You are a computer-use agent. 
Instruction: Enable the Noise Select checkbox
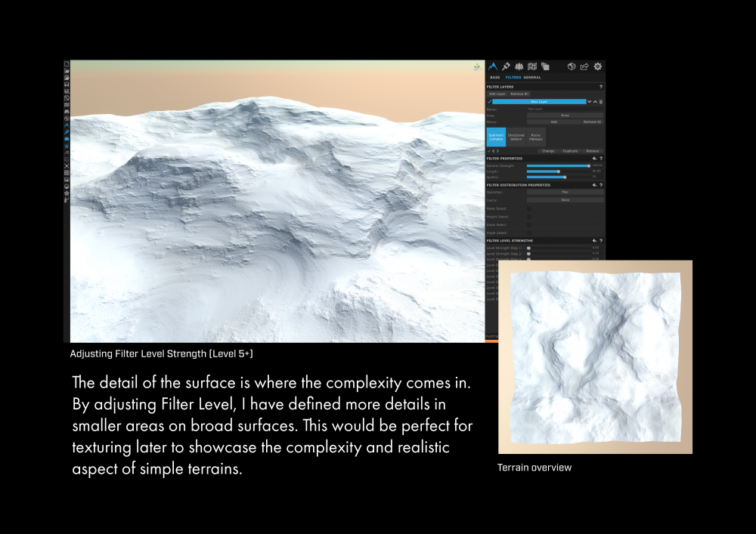point(529,208)
